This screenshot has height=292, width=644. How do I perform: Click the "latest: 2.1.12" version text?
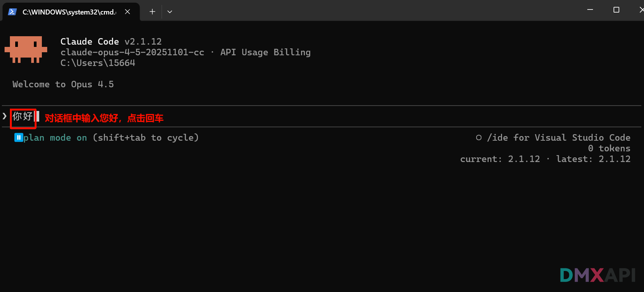pos(593,159)
